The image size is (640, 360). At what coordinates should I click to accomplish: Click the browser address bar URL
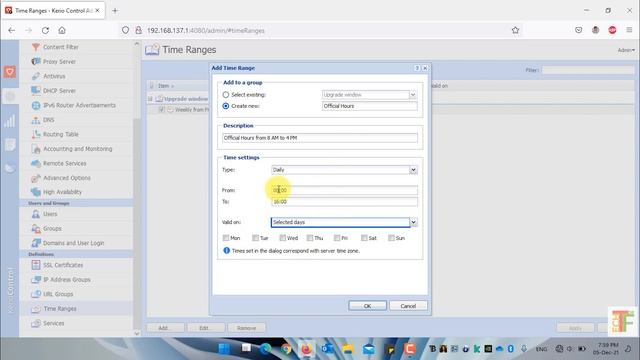[x=206, y=31]
